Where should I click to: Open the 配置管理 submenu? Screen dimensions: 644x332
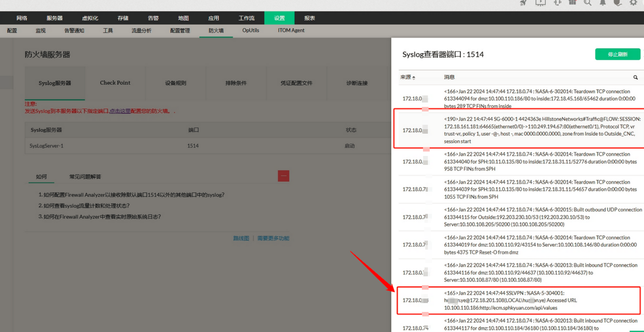(180, 30)
